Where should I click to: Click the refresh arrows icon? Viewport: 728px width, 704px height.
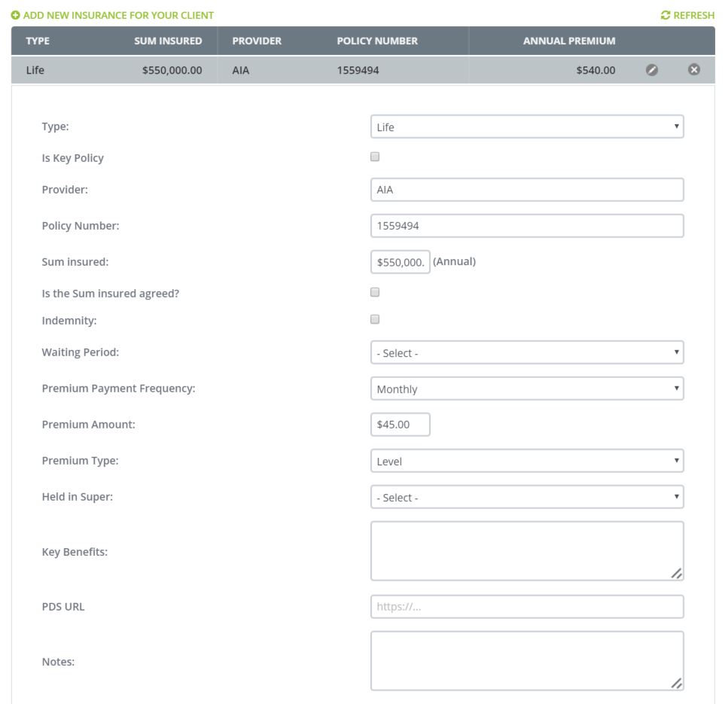click(x=665, y=15)
